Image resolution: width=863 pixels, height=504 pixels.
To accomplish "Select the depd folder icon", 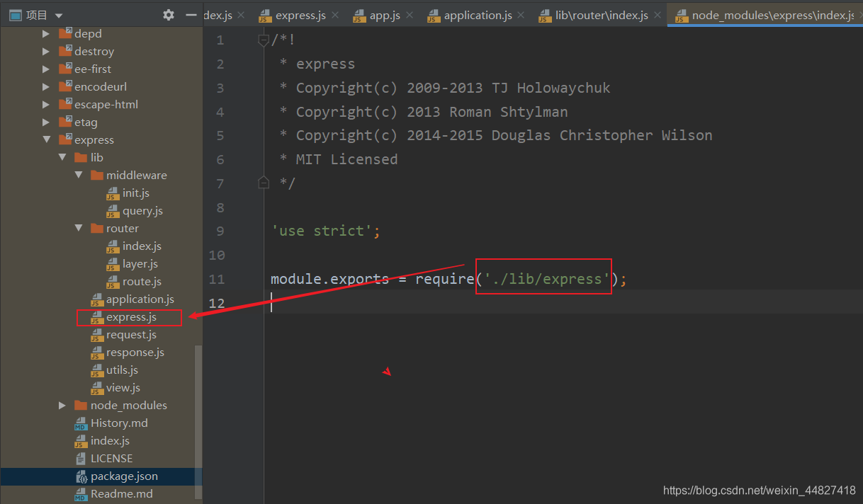I will (x=65, y=33).
